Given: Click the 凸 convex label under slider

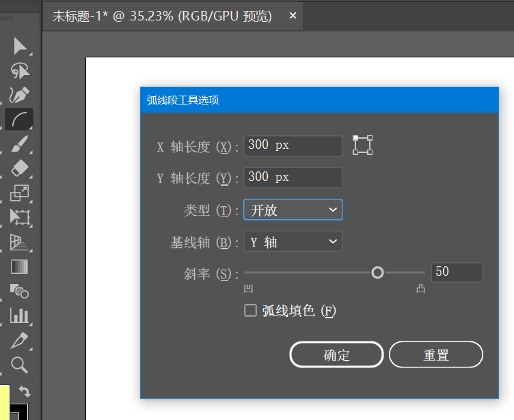Looking at the screenshot, I should (420, 288).
